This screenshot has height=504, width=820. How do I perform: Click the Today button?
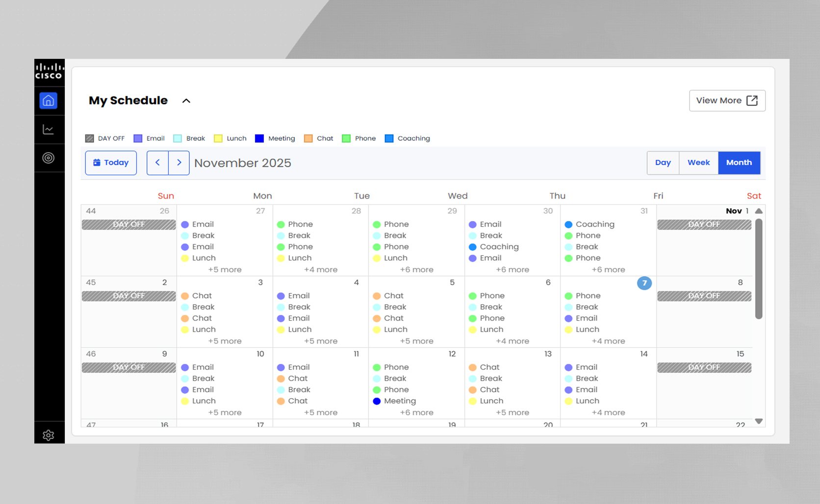coord(111,163)
